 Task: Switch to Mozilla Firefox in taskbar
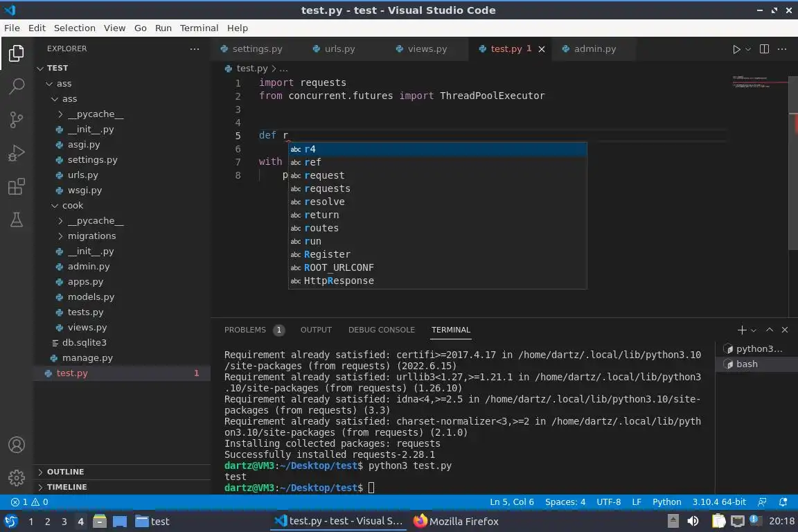[x=456, y=522]
